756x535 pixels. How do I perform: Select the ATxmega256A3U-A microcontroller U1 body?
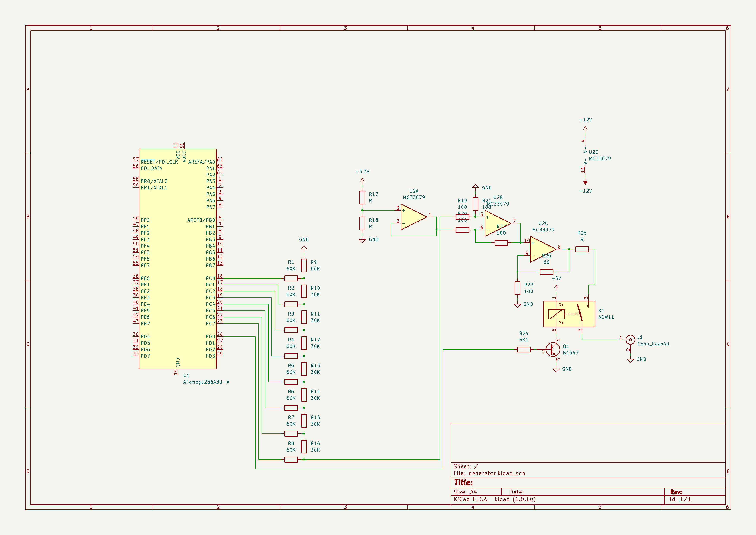178,259
